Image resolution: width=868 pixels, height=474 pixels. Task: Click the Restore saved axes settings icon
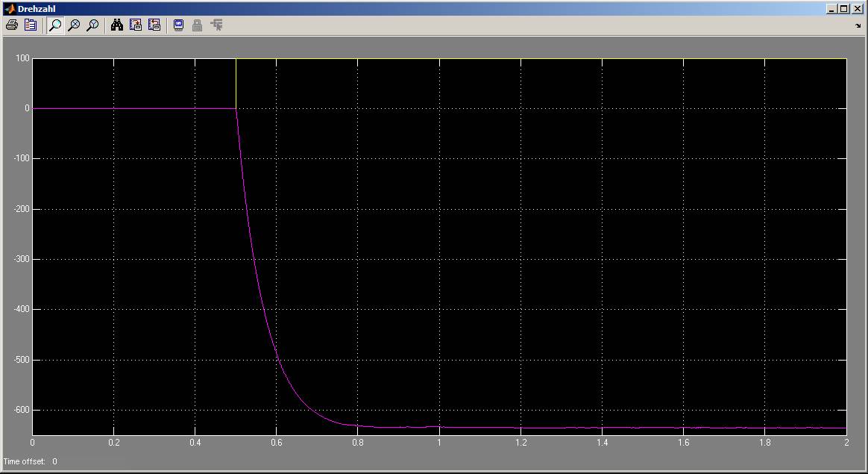[x=154, y=25]
